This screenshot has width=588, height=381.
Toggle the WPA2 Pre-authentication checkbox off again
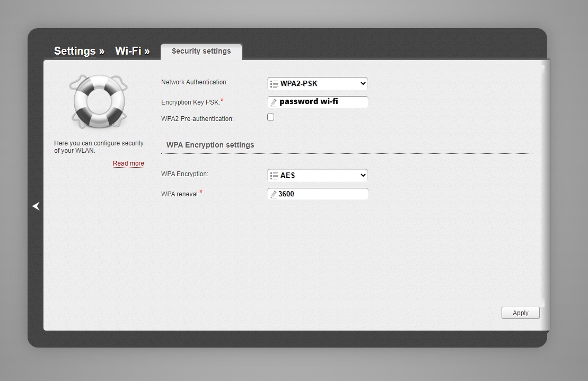(x=270, y=117)
